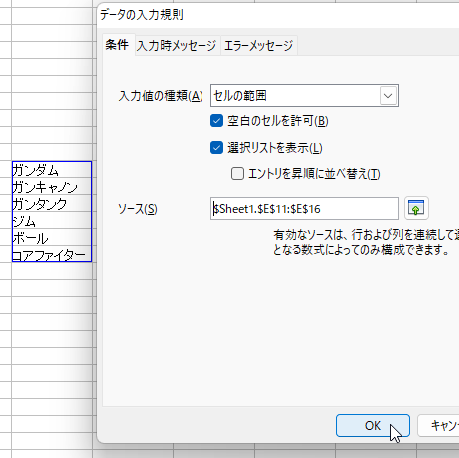Screen dimensions: 459x458
Task: Confirm with the OK button
Action: [373, 426]
